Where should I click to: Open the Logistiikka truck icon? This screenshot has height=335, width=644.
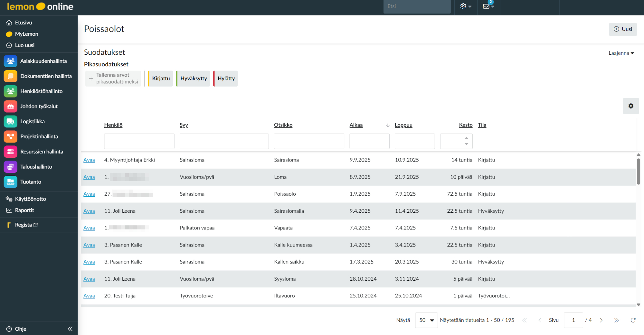[10, 122]
